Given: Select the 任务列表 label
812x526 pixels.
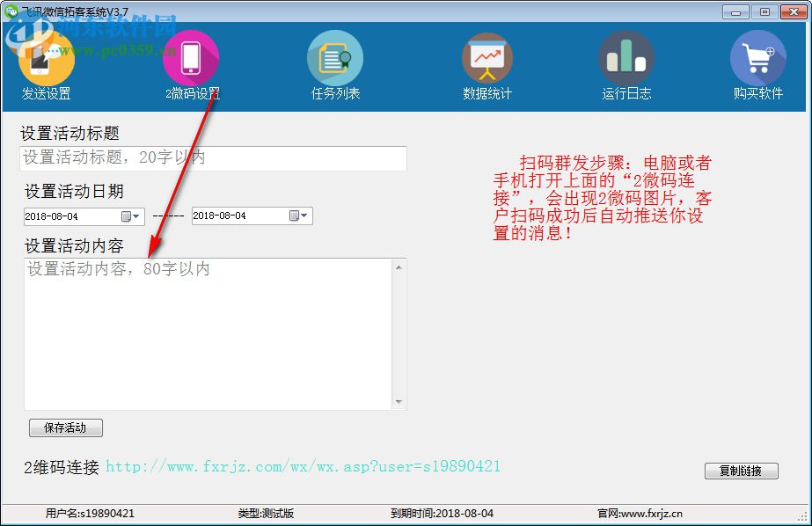Looking at the screenshot, I should pos(335,94).
